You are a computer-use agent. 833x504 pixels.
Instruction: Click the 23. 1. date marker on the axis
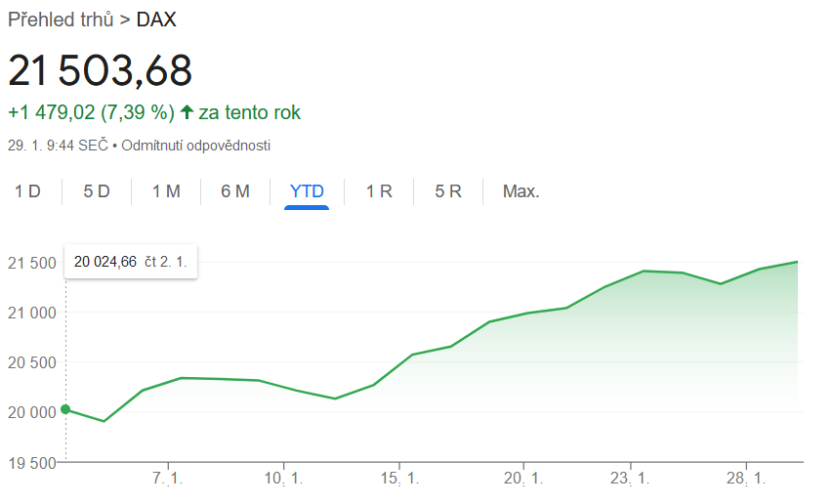[x=631, y=480]
